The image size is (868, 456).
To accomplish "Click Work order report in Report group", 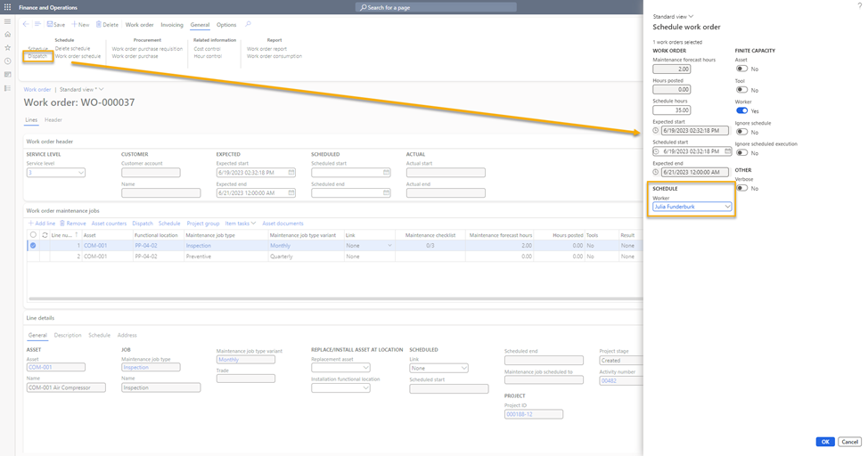I will pos(266,49).
